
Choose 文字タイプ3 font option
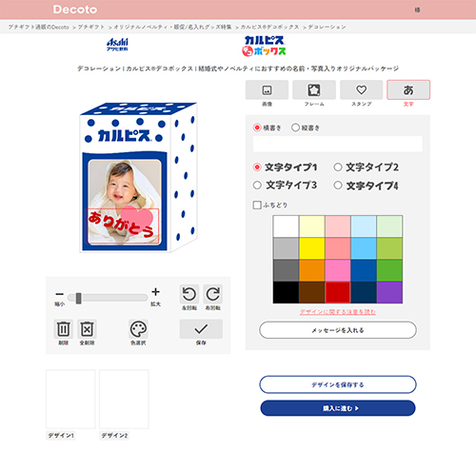257,185
